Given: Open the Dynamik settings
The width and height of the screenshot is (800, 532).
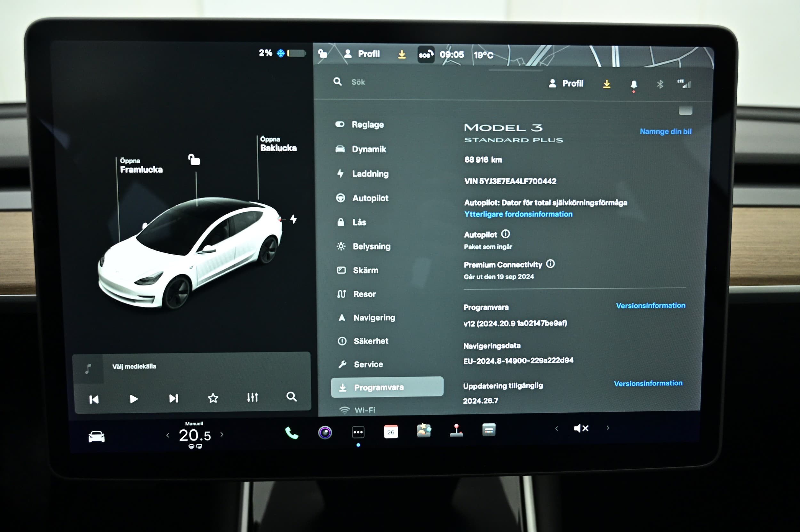Looking at the screenshot, I should click(x=361, y=149).
